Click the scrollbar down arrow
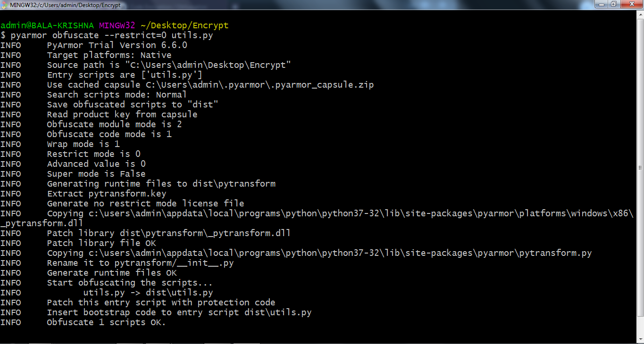Image resolution: width=644 pixels, height=344 pixels. pos(640,338)
